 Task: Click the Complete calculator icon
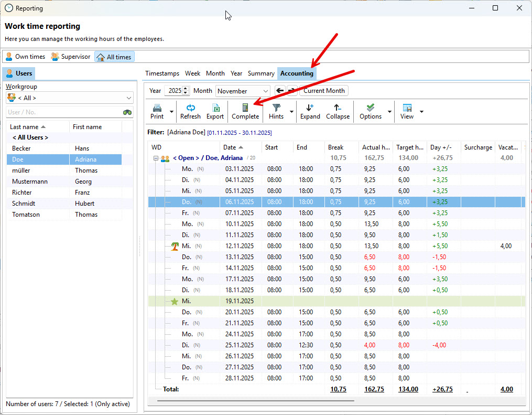click(245, 108)
